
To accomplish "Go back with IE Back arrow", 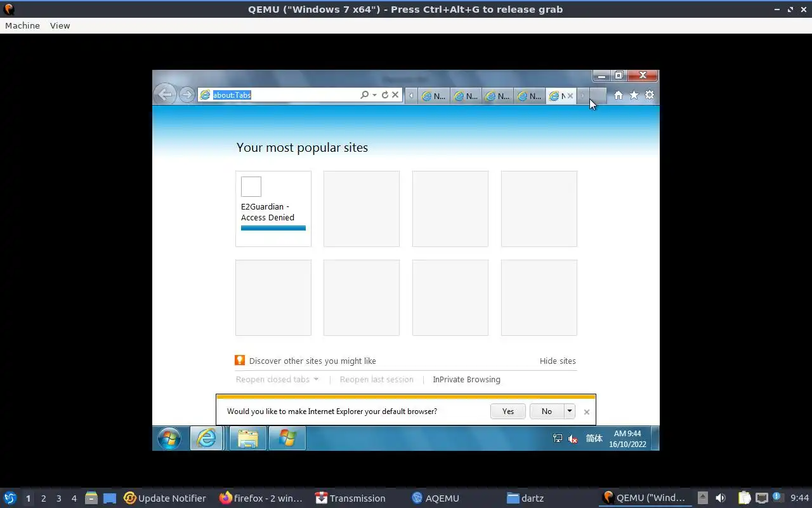I will pos(165,95).
